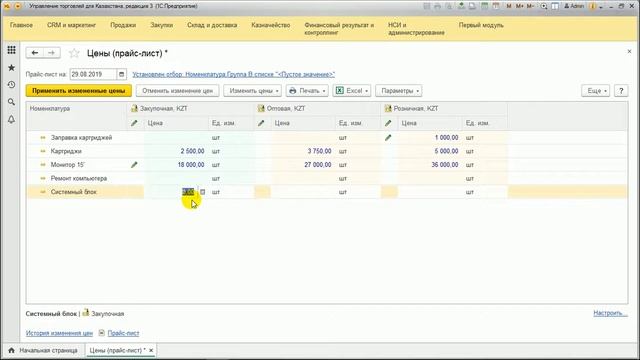Open the Прайс-лист link at bottom
This screenshot has width=640, height=360.
[x=123, y=333]
